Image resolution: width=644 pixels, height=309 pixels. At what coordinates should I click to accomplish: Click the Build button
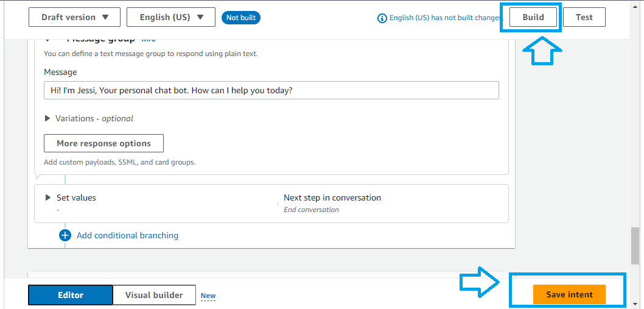click(533, 17)
